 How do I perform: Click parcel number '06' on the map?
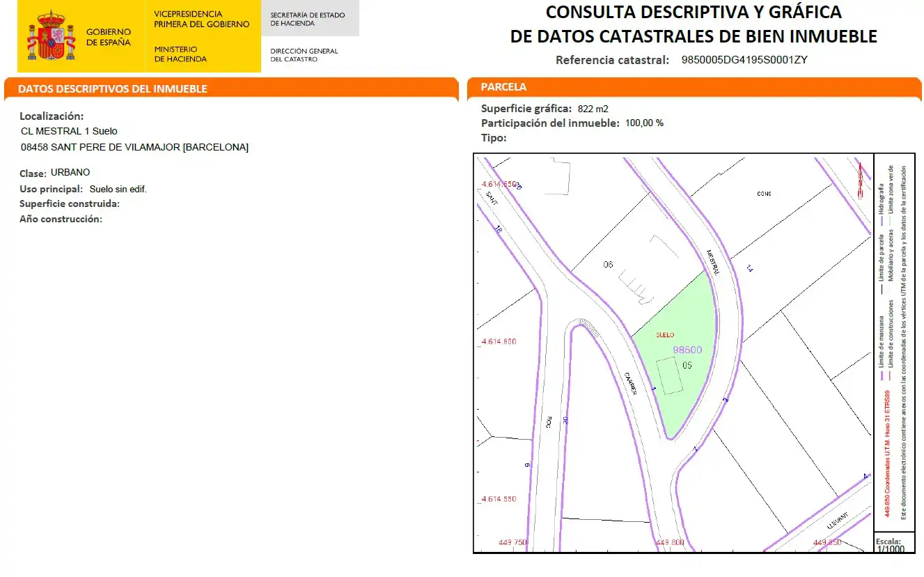(608, 264)
